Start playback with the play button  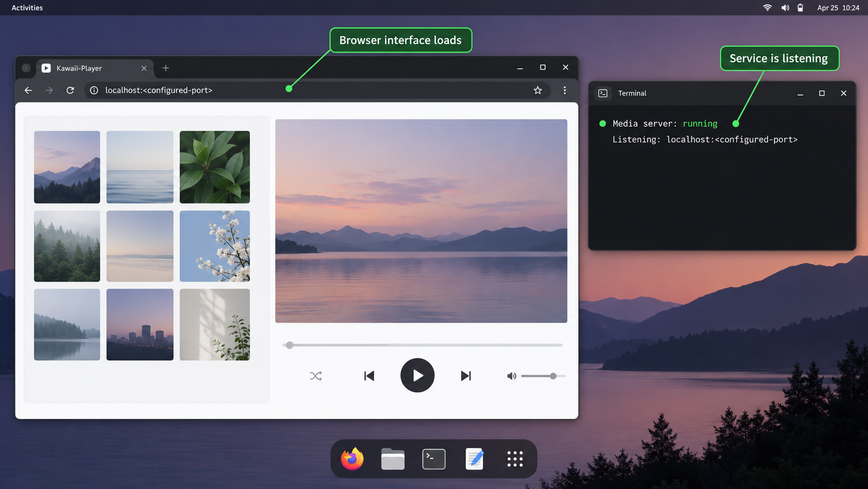tap(417, 375)
